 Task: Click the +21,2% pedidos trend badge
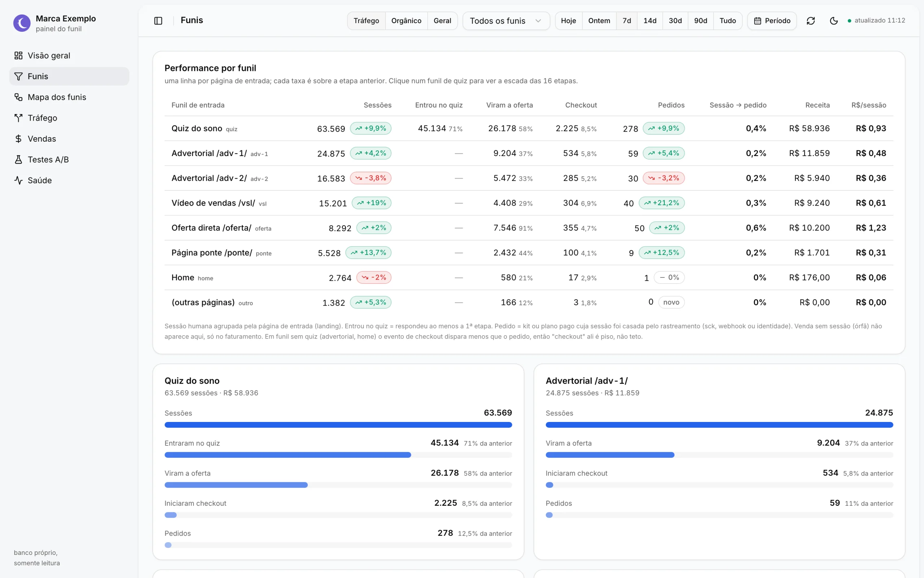662,203
